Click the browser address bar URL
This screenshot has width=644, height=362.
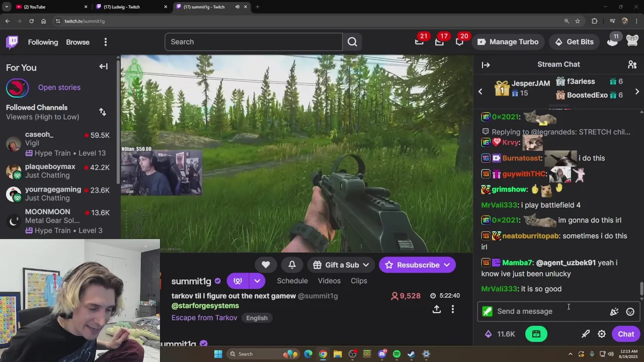coord(85,21)
